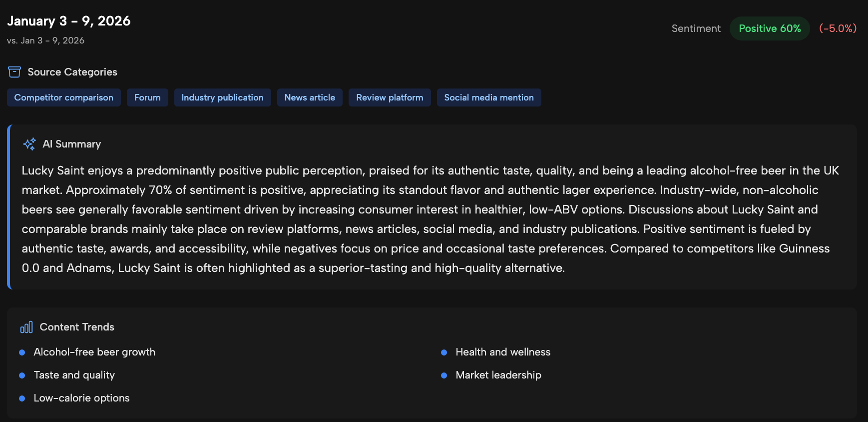Click the AI Summary heading

point(72,144)
